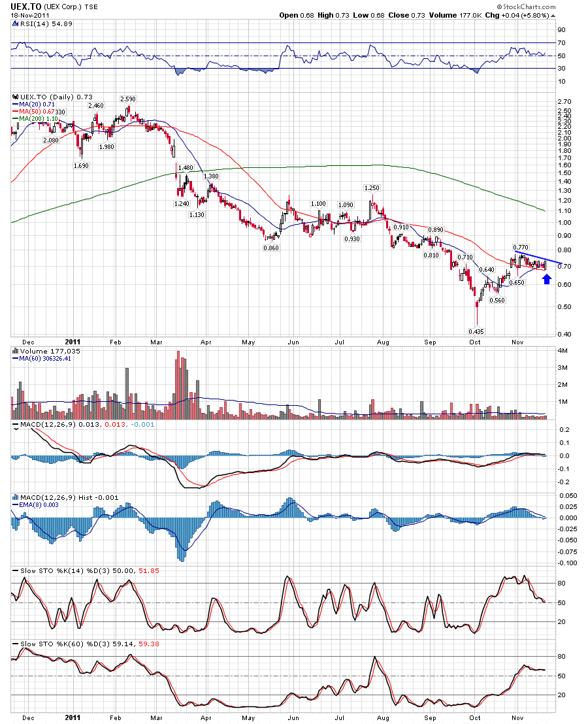Click the 1.090 price annotation
The image size is (588, 724).
346,205
